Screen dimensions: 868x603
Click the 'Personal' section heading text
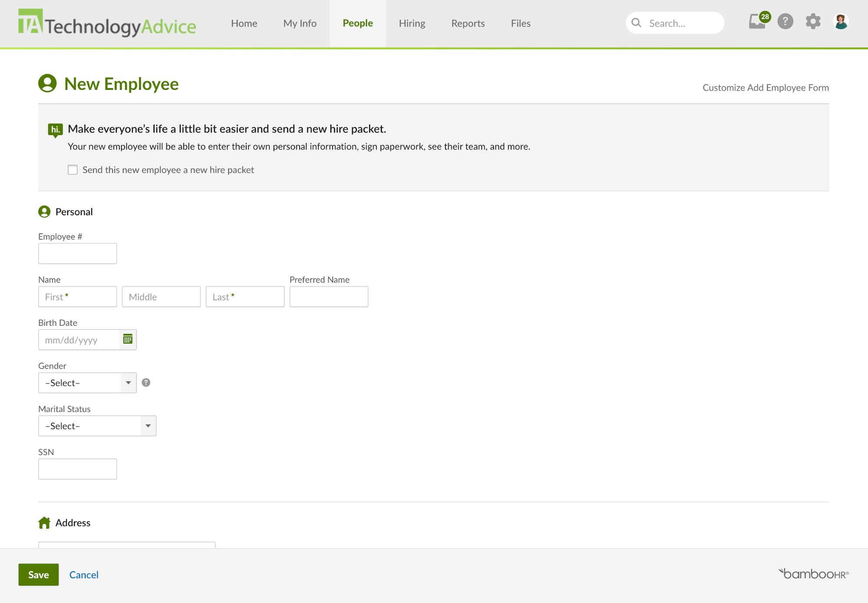tap(74, 212)
